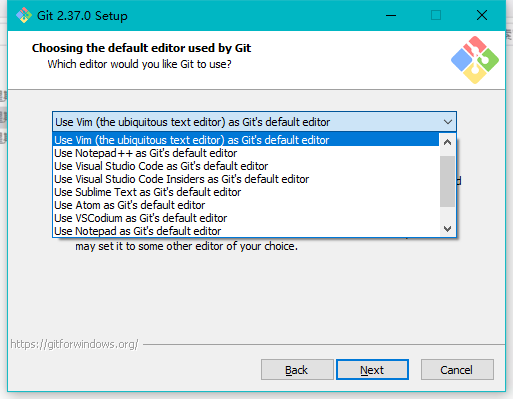The image size is (513, 399).
Task: Select Visual Studio Code Insiders option
Action: [x=246, y=179]
